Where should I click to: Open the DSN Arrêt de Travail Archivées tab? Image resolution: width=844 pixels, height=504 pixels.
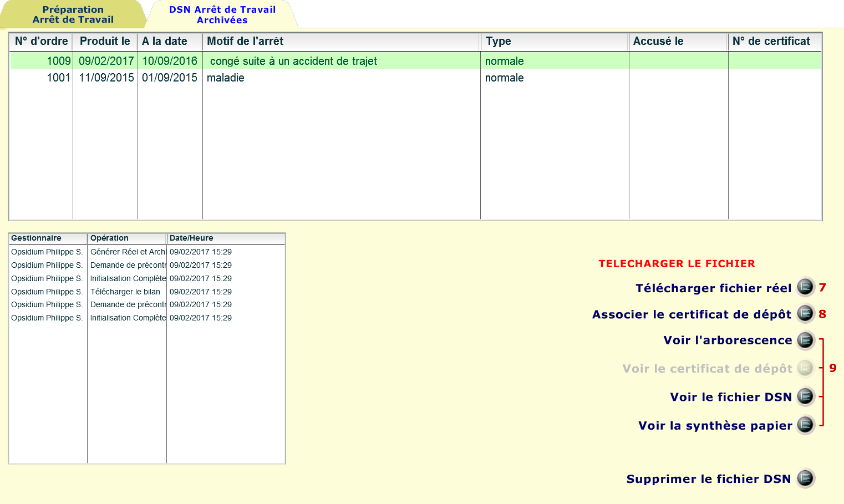pyautogui.click(x=222, y=14)
